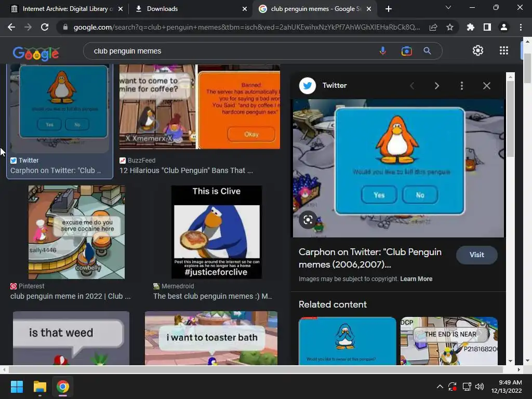Open related blue penguin dialog thumbnail
This screenshot has height=399, width=532.
(347, 341)
